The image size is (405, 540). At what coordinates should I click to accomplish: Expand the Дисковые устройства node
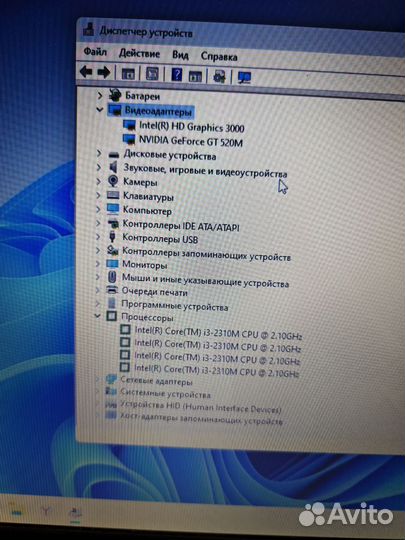point(99,154)
